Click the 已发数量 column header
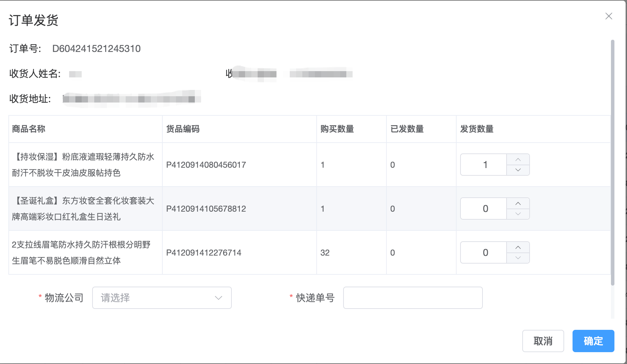 [x=407, y=129]
